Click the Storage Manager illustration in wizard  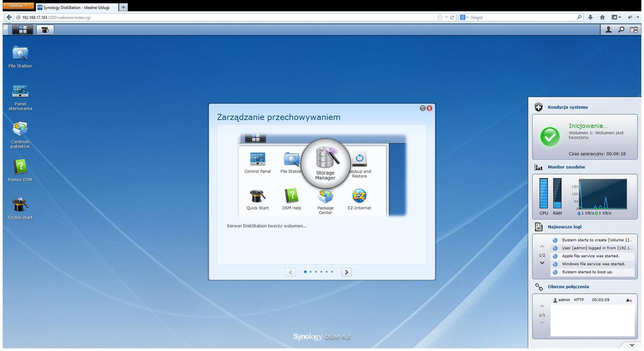325,163
